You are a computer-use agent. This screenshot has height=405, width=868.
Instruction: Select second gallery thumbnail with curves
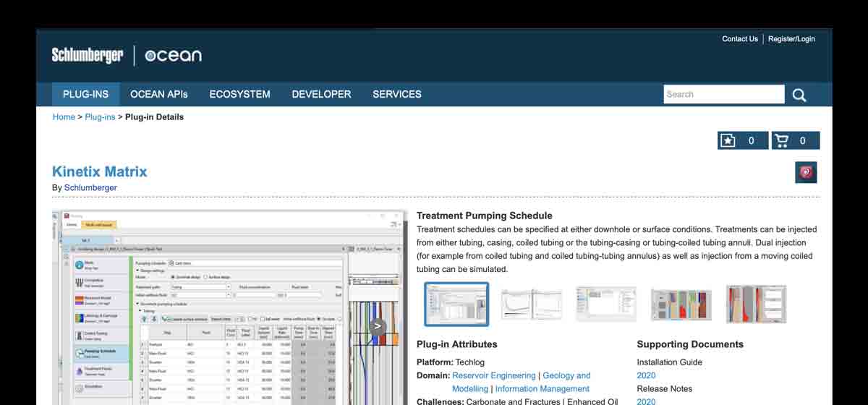click(532, 304)
